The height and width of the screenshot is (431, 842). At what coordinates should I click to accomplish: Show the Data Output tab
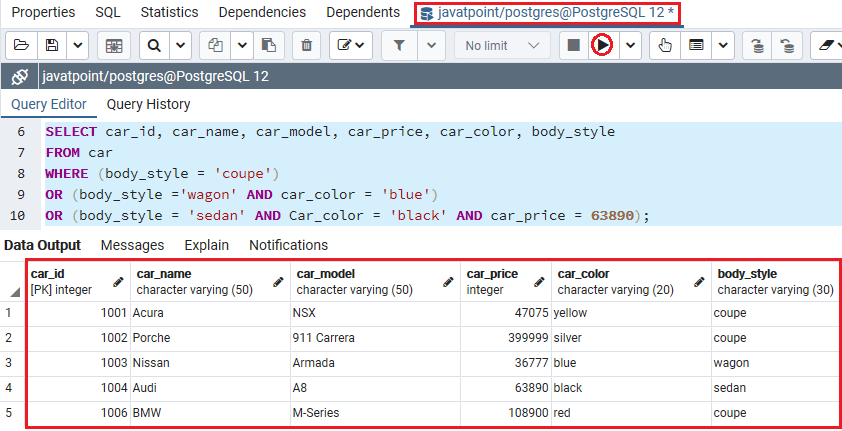[x=42, y=245]
